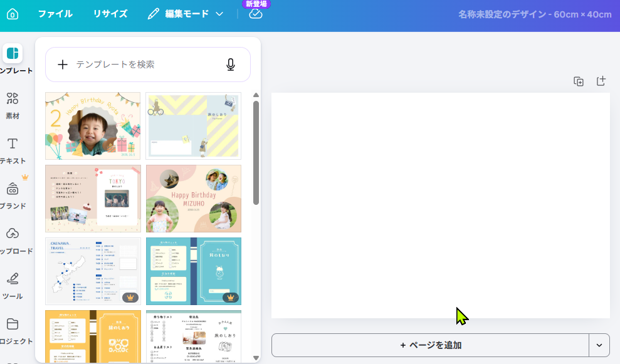Click the pencil icon beside 編集モード
The width and height of the screenshot is (620, 364).
coord(154,14)
